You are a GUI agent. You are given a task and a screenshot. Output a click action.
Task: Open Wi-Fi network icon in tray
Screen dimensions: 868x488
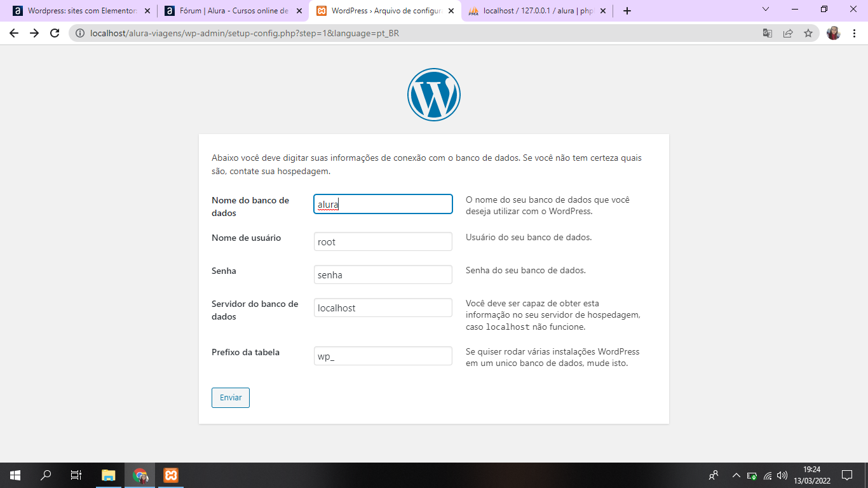pos(768,475)
